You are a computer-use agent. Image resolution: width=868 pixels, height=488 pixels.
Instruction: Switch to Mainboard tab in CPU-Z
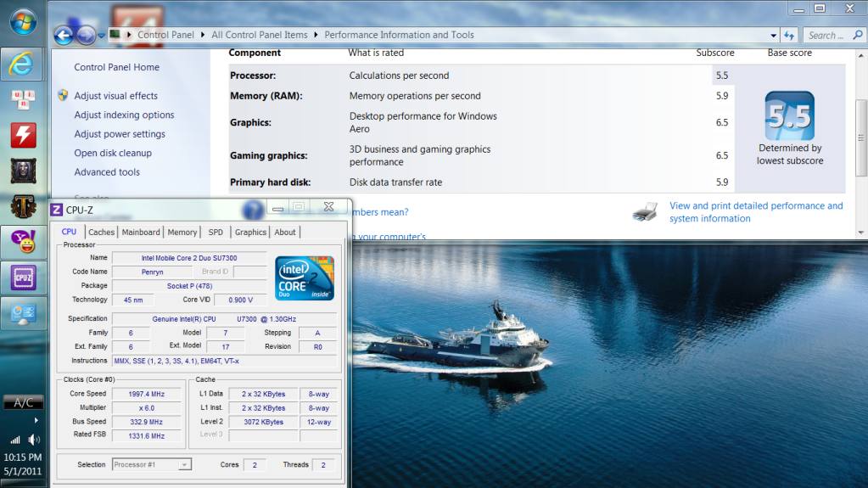pos(141,232)
